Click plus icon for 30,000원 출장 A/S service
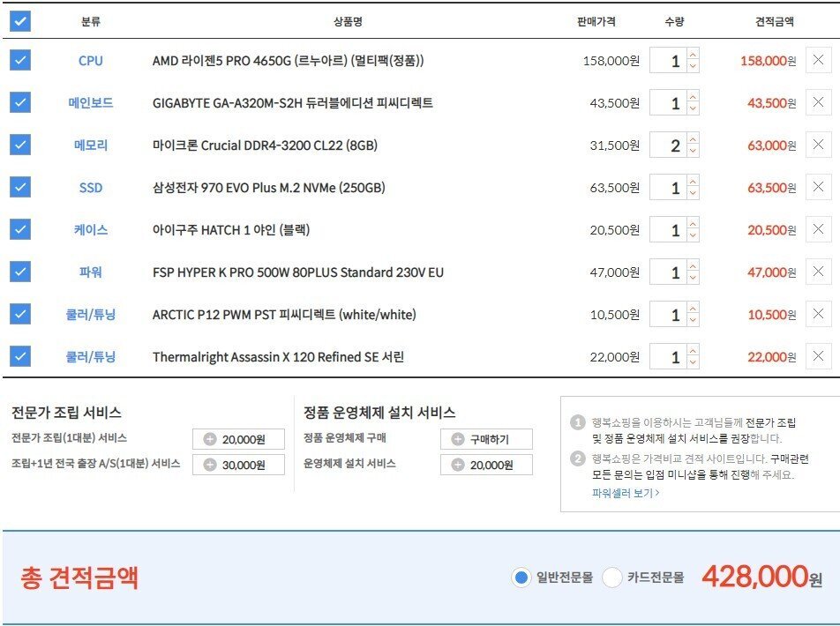This screenshot has width=840, height=626. pos(210,465)
